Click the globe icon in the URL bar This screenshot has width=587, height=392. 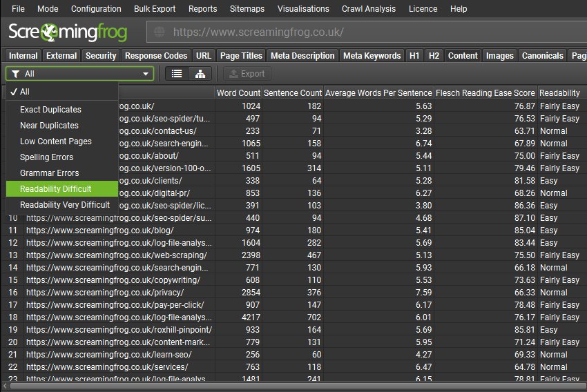pos(160,32)
